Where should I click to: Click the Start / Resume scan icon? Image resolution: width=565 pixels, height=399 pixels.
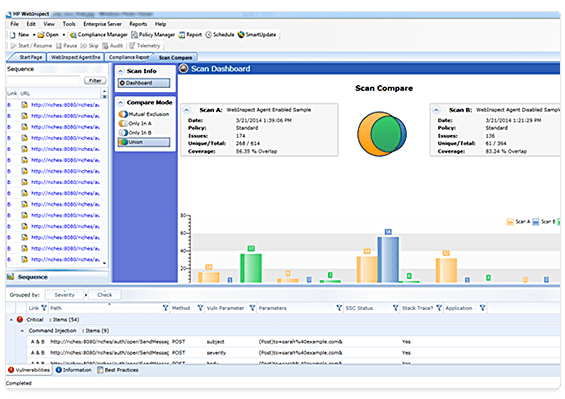tap(14, 46)
